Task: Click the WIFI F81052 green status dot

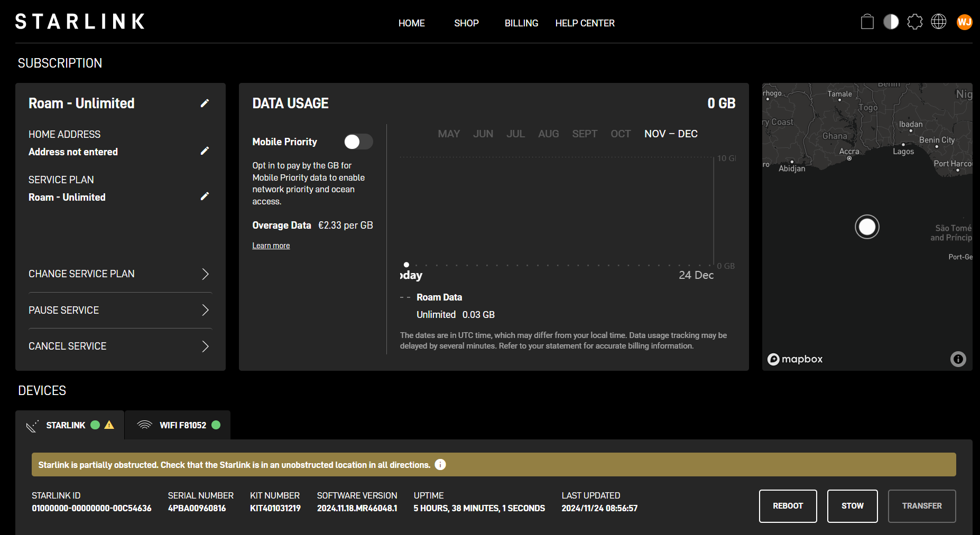Action: coord(216,425)
